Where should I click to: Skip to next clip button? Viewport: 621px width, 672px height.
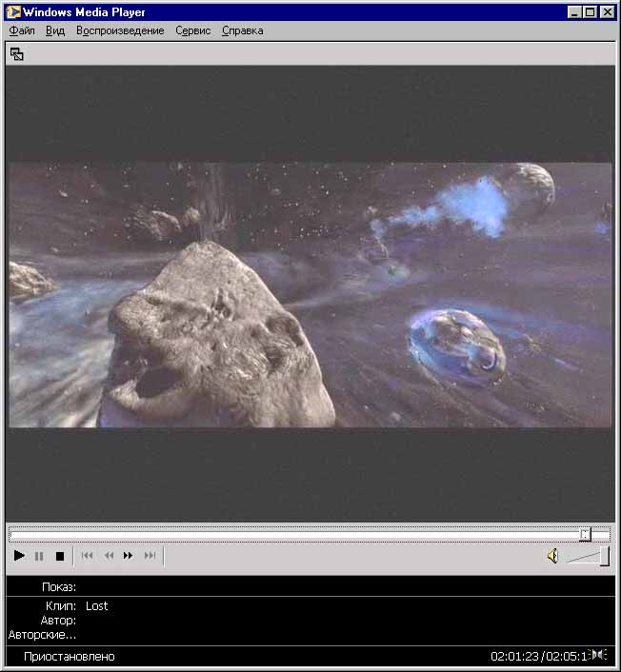pyautogui.click(x=150, y=556)
